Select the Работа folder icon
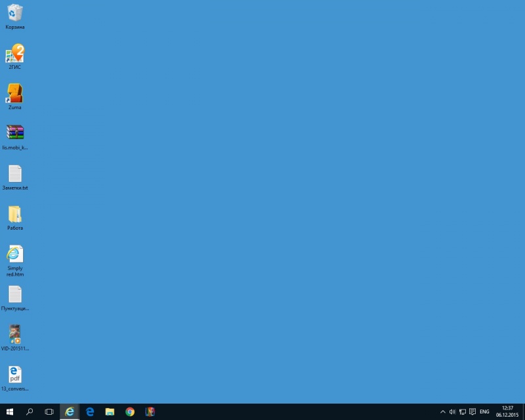525x420 pixels. tap(14, 218)
